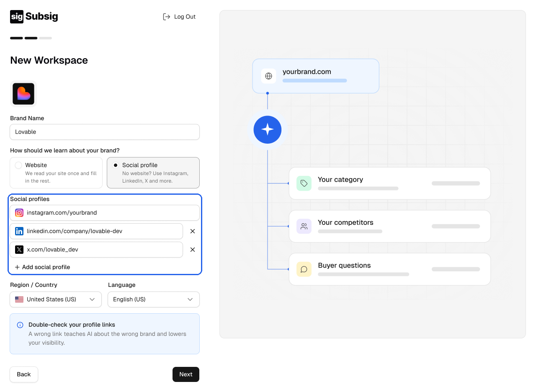Screen dimensions: 536x392
Task: Open the Language dropdown
Action: coord(154,299)
